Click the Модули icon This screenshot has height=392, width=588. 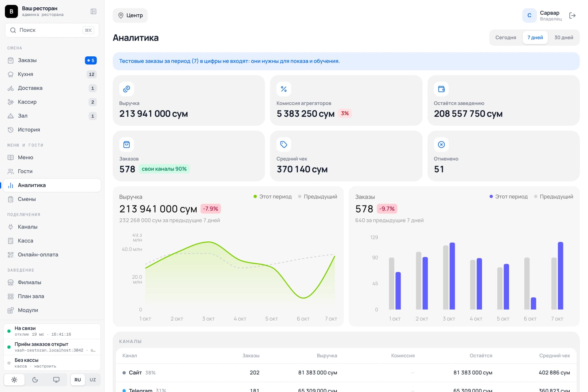coord(11,310)
